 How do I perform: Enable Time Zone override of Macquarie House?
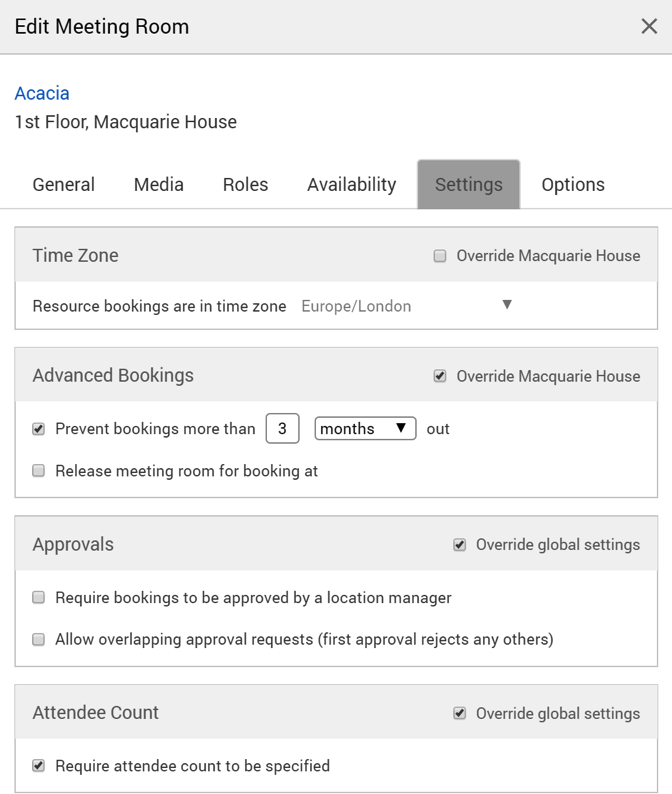440,256
